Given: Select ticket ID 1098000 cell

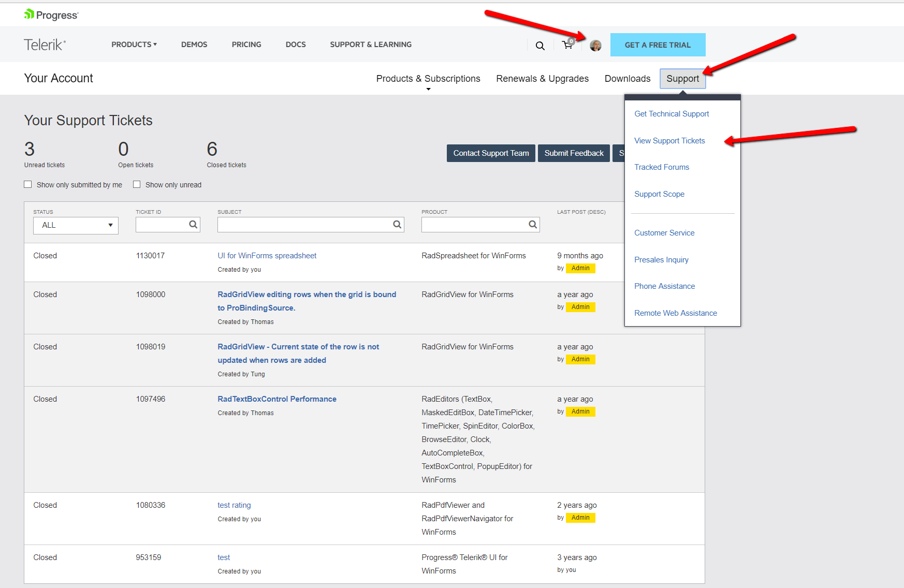Looking at the screenshot, I should pyautogui.click(x=151, y=295).
